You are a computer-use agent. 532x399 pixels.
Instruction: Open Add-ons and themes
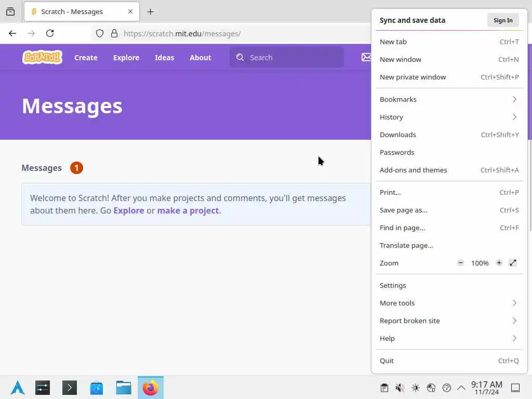click(449, 170)
